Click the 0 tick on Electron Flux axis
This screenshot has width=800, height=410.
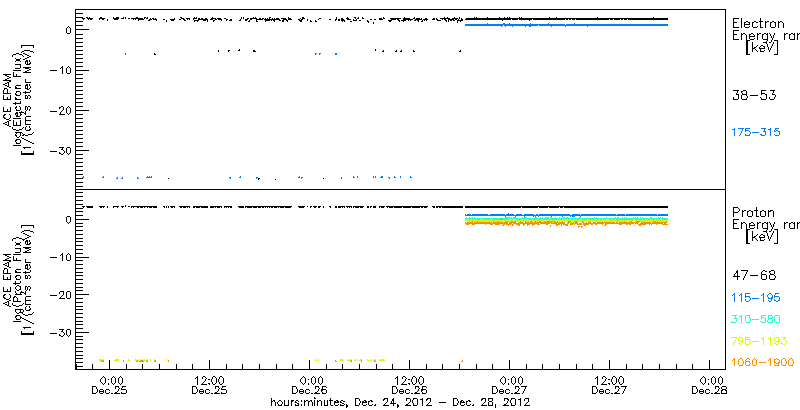(66, 30)
